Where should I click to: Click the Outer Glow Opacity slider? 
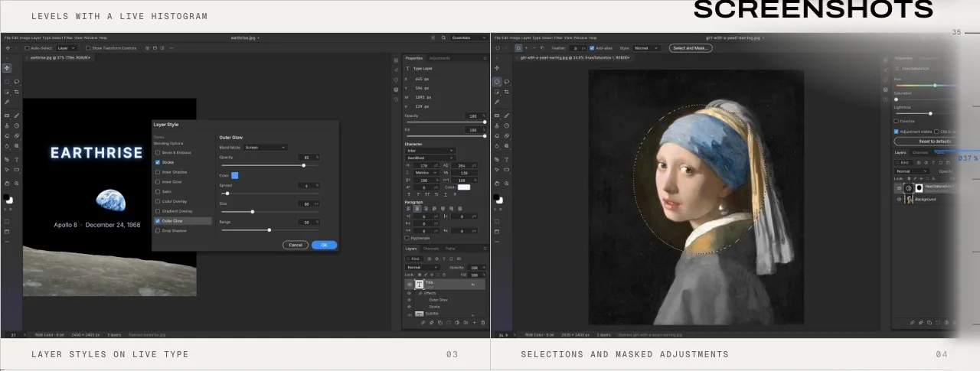pyautogui.click(x=269, y=164)
